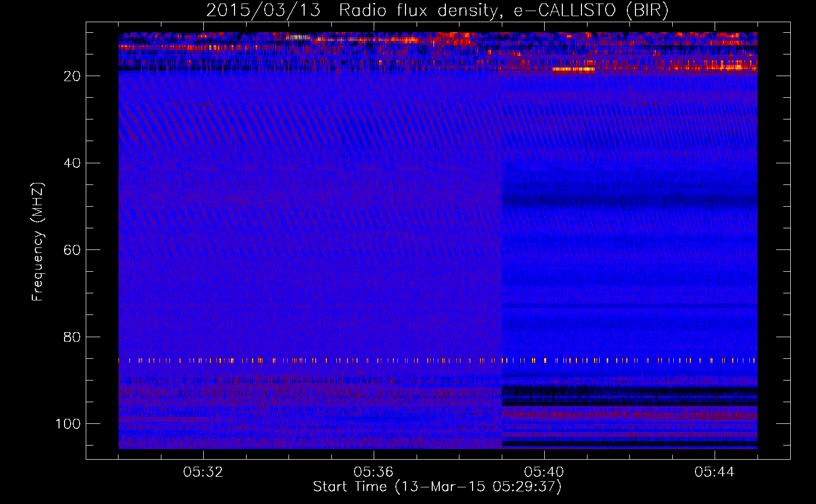Click the 60 MHz frequency tick label

click(72, 250)
